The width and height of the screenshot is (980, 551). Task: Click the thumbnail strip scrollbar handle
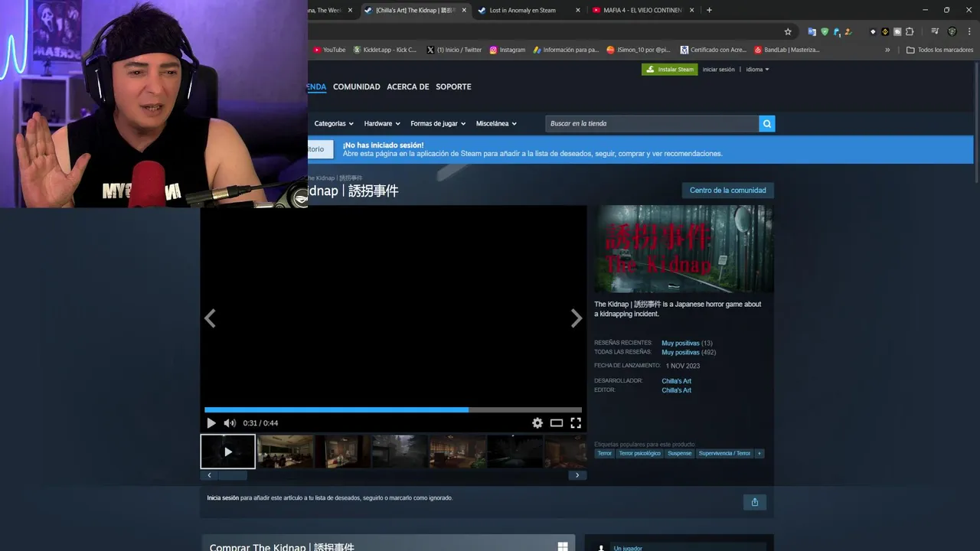232,475
